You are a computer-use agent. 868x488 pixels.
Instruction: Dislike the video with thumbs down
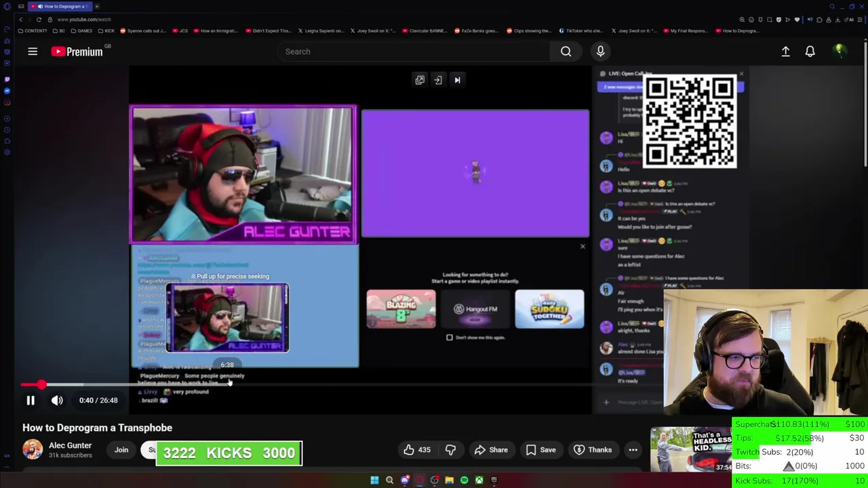click(450, 450)
